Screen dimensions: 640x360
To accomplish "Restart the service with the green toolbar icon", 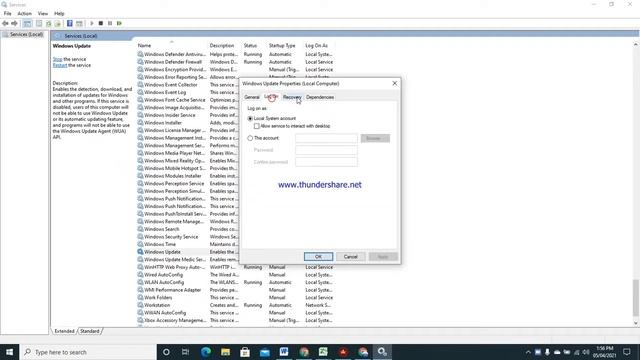I will click(119, 23).
